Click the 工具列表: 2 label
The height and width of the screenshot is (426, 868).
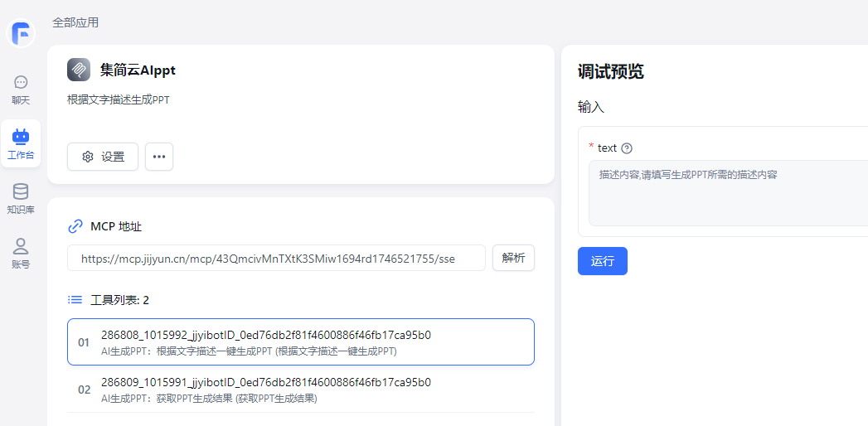(119, 300)
